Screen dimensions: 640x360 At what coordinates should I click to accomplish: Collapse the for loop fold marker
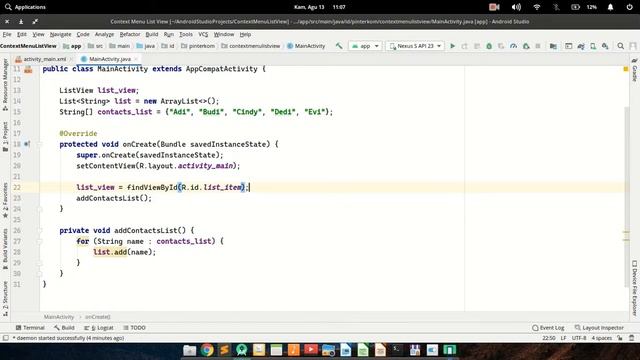(40, 241)
